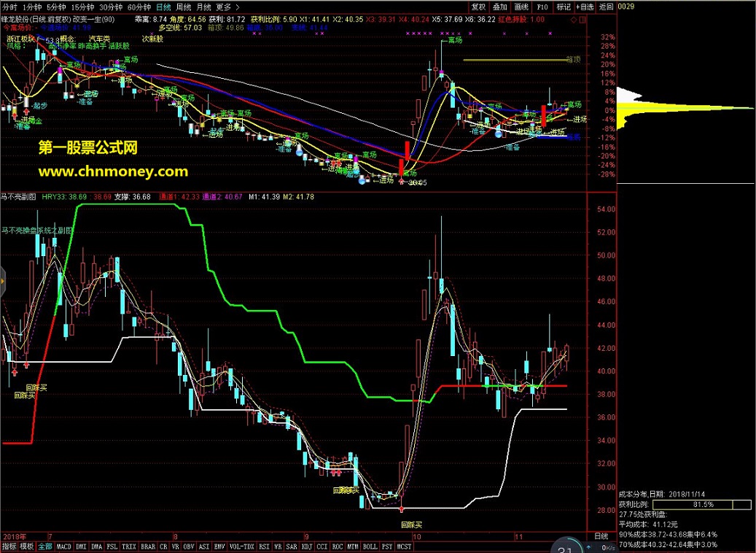Select the 日线 daily period tab
The height and width of the screenshot is (553, 756).
click(x=163, y=7)
